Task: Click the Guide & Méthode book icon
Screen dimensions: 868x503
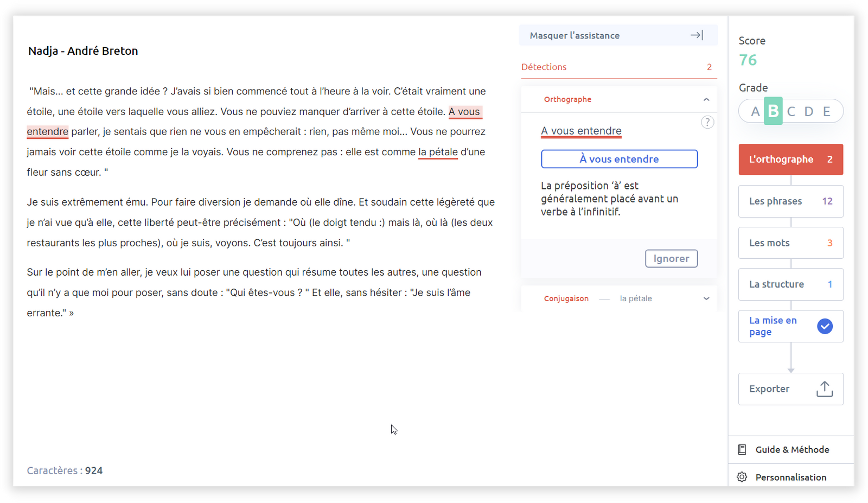Action: point(742,449)
